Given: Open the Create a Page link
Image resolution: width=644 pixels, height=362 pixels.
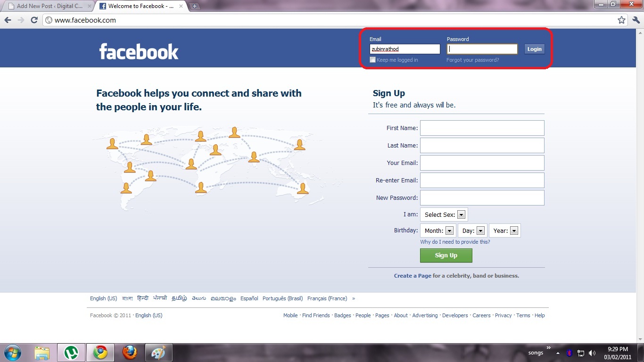Looking at the screenshot, I should tap(413, 276).
